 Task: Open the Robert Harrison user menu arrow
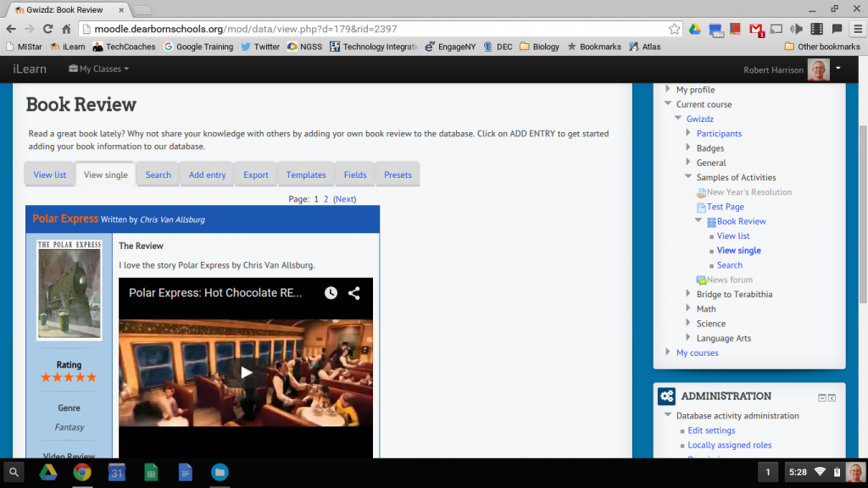point(837,68)
